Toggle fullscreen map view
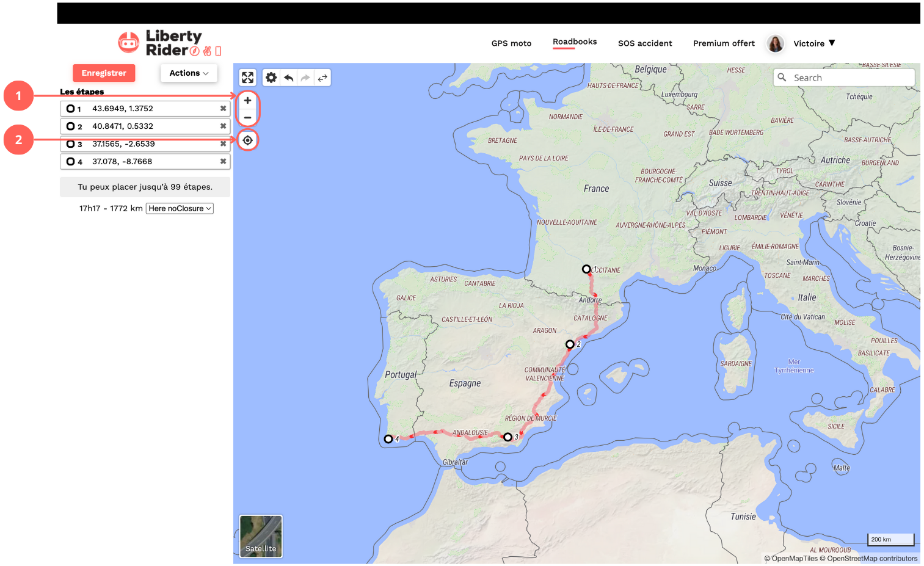 247,78
